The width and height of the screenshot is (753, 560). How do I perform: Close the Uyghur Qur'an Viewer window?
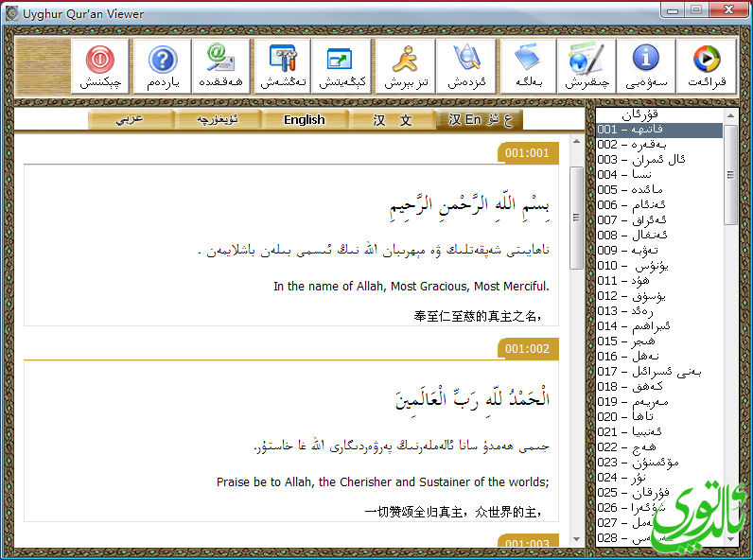point(728,10)
